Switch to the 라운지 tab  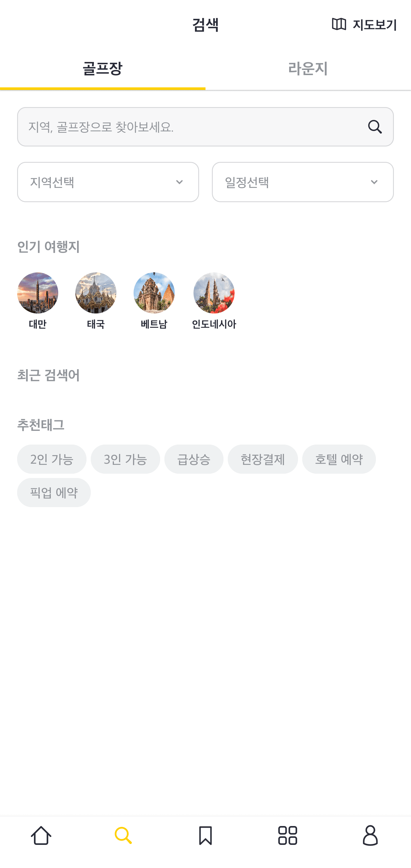click(308, 69)
